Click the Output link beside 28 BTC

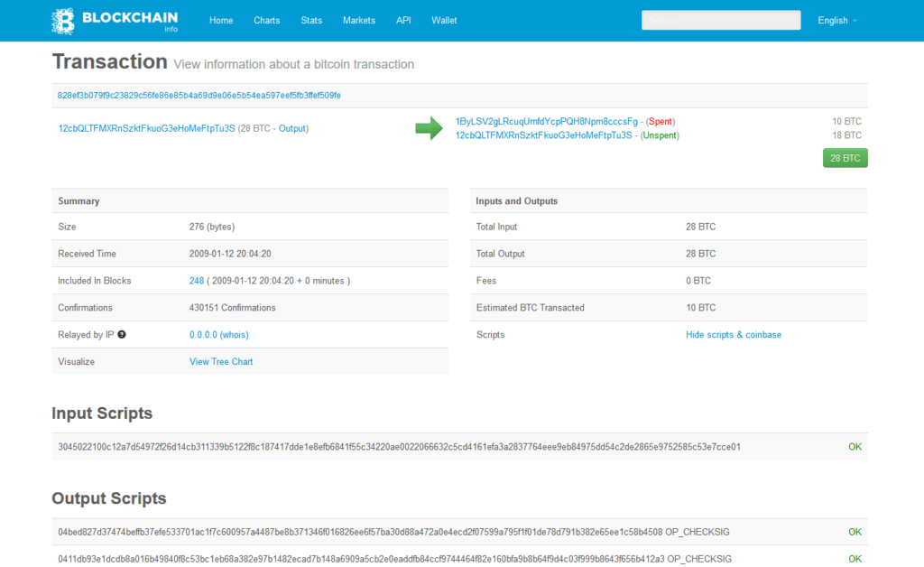[291, 128]
